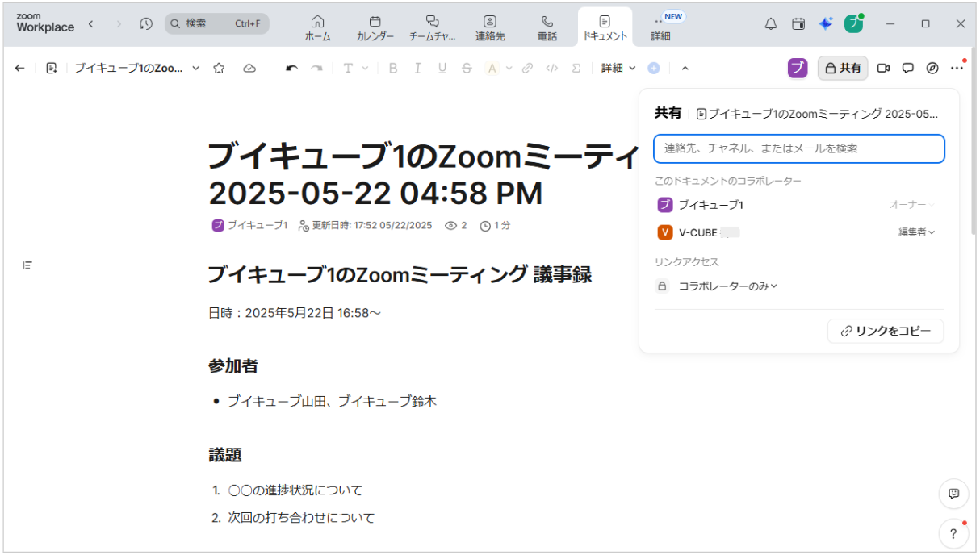Screen dimensions: 980x555
Task: Click the blue plus insert button
Action: pos(654,69)
